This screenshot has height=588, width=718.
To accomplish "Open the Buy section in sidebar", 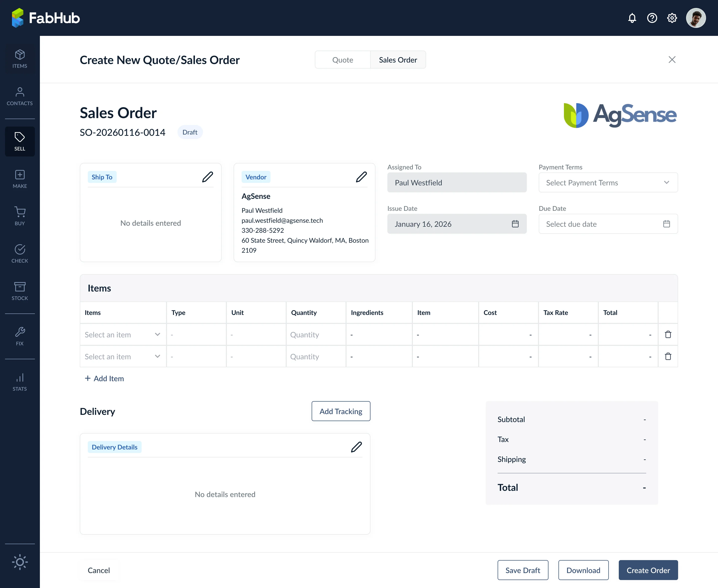I will (x=20, y=217).
